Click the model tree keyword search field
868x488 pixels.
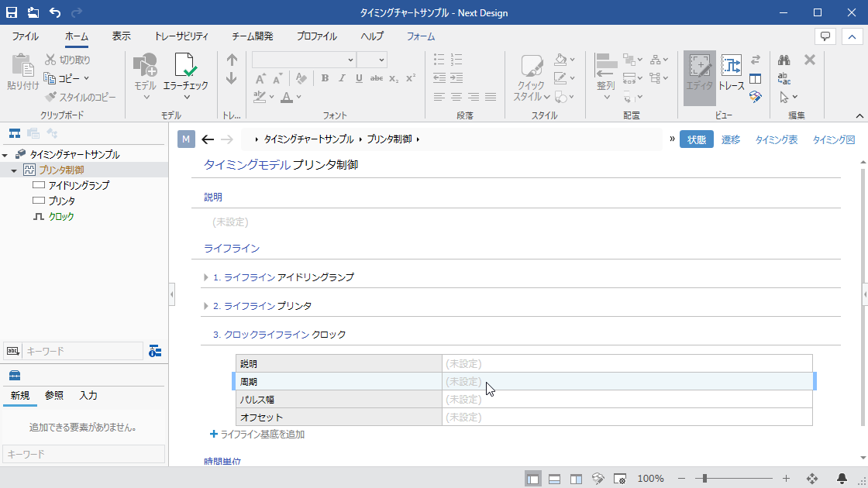tap(83, 351)
